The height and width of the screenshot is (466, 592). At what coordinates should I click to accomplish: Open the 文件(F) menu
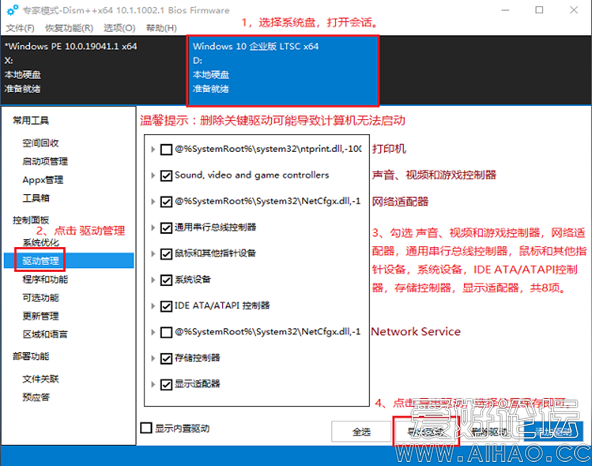tap(20, 28)
